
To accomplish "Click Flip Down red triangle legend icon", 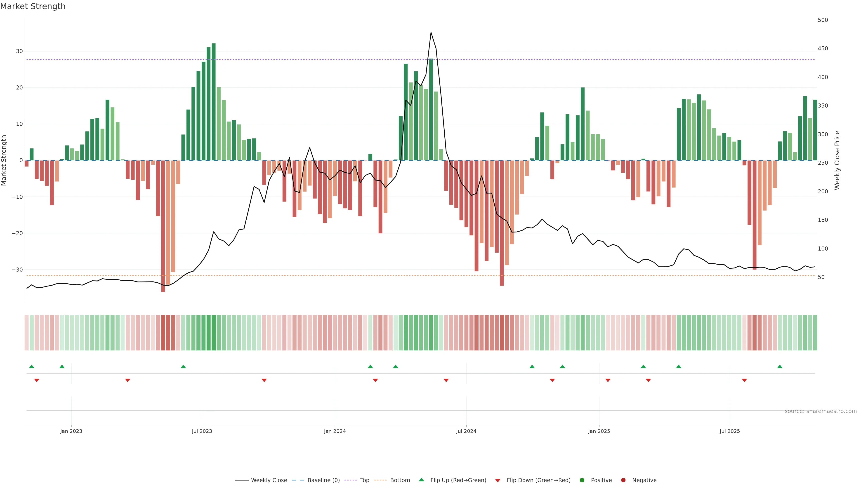I will (x=498, y=481).
